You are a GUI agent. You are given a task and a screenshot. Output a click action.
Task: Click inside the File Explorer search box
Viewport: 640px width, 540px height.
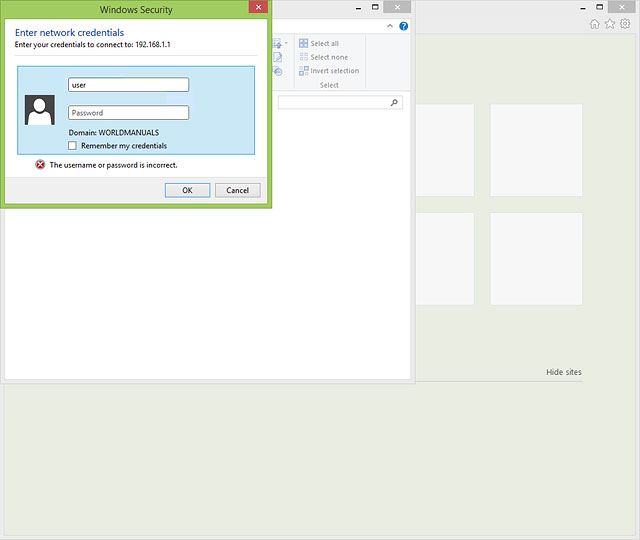340,102
